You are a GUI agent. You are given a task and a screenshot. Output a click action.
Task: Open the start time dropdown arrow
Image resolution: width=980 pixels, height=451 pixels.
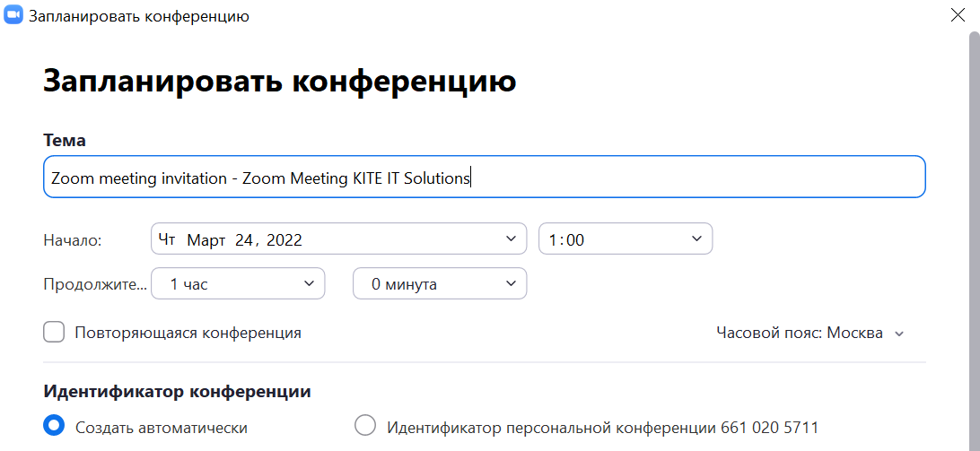pos(697,239)
